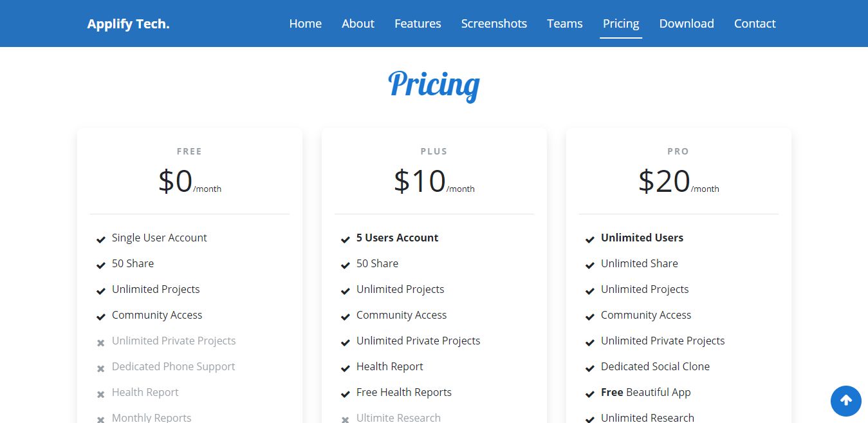Image resolution: width=868 pixels, height=423 pixels.
Task: Click checkmark beside Free Beautiful App
Action: tap(590, 394)
